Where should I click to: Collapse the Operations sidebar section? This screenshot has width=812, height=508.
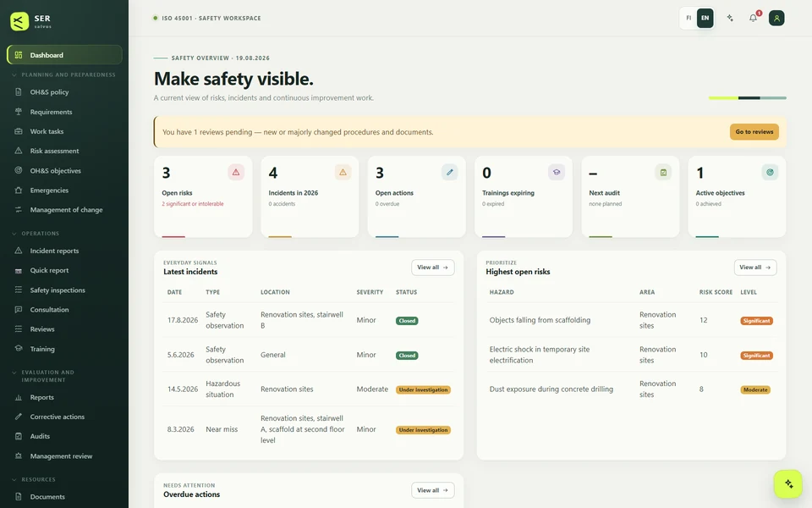click(36, 234)
